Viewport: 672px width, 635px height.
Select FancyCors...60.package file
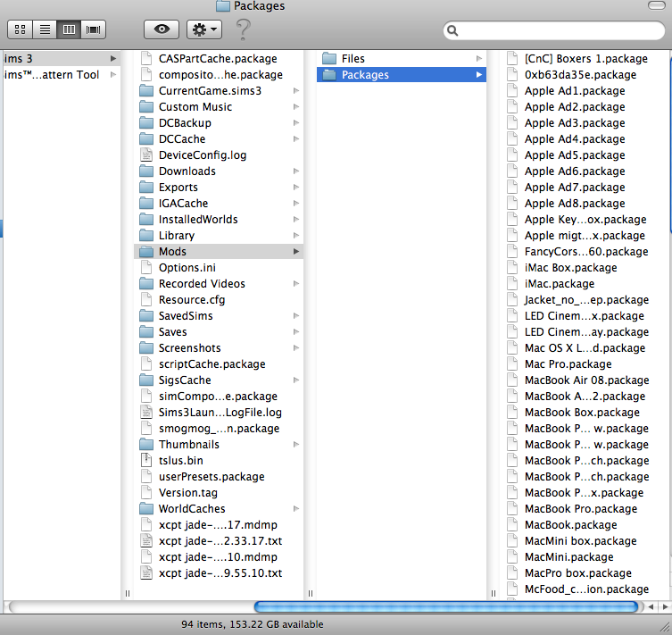click(x=586, y=252)
